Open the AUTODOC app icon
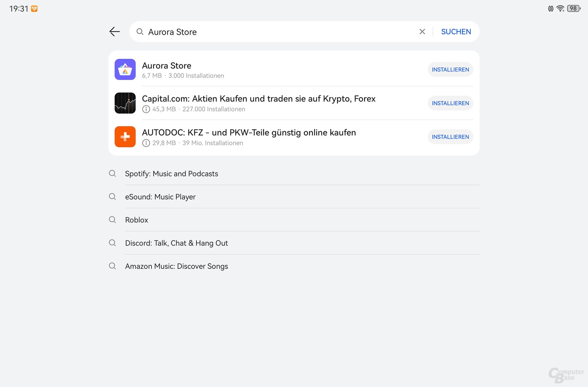 coord(125,137)
